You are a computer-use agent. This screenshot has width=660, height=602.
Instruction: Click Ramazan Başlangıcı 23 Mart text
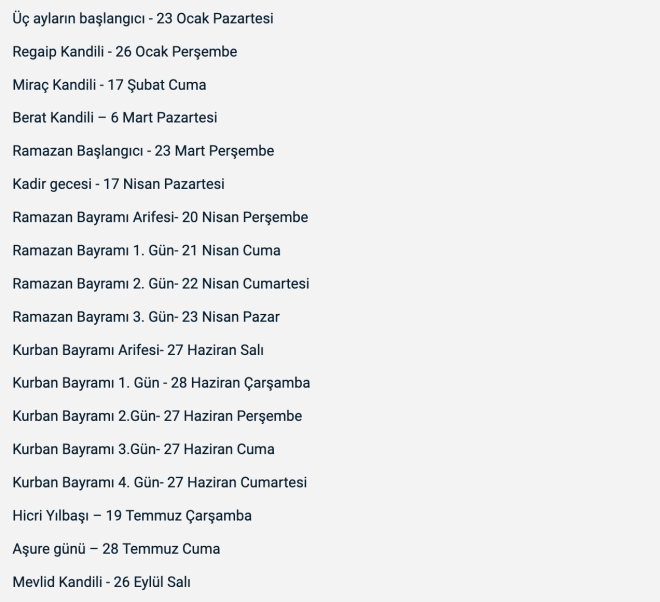pyautogui.click(x=143, y=151)
